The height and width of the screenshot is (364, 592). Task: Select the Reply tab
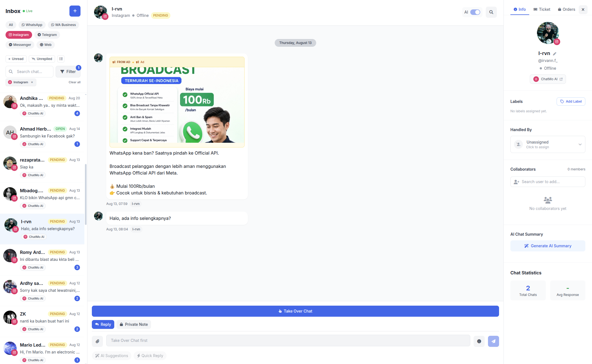[103, 324]
